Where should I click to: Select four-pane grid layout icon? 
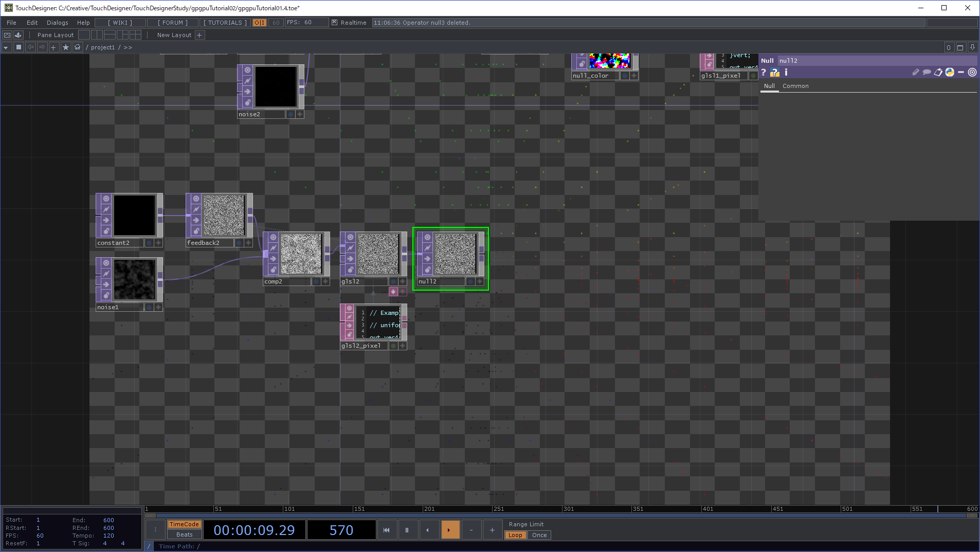click(135, 35)
